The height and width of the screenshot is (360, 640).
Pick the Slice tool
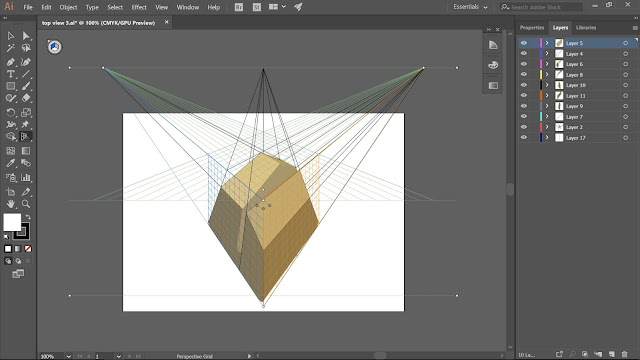click(26, 192)
